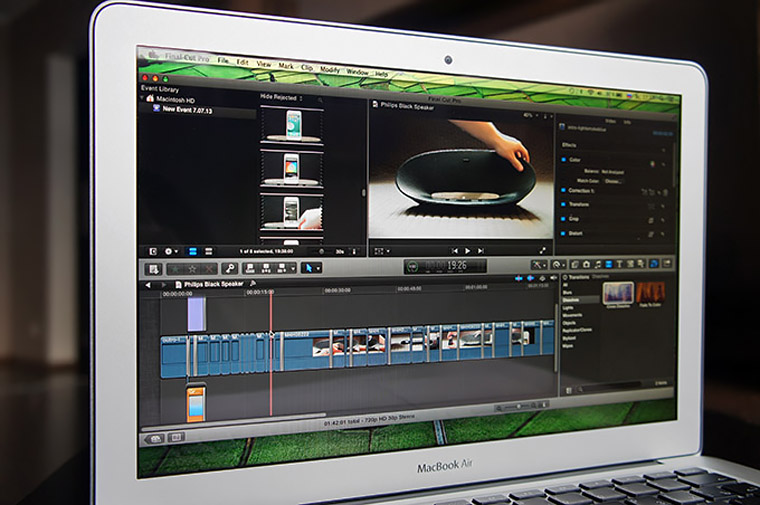Open the Mark menu
This screenshot has height=505, width=760.
tap(285, 66)
